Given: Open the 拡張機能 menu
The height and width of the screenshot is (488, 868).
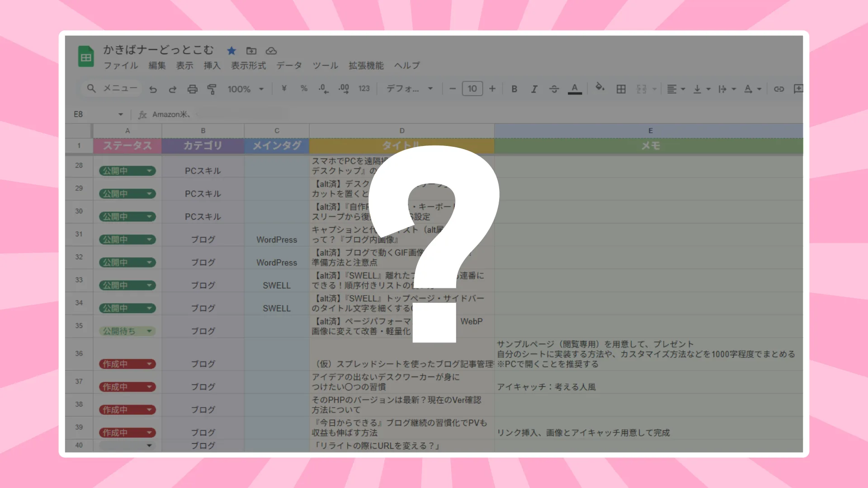Looking at the screenshot, I should 366,66.
